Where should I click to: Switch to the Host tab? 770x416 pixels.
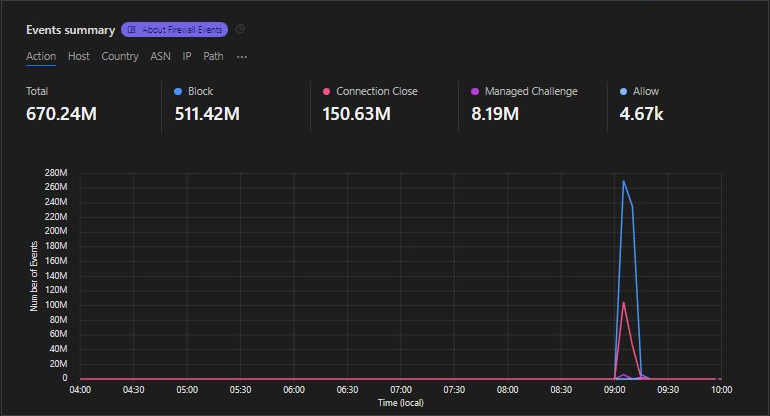[79, 57]
